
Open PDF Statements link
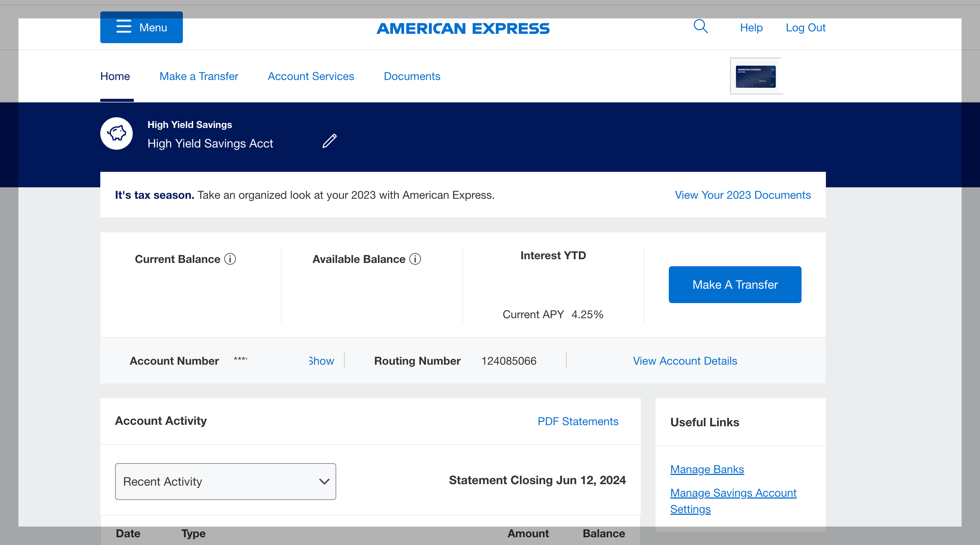point(577,421)
